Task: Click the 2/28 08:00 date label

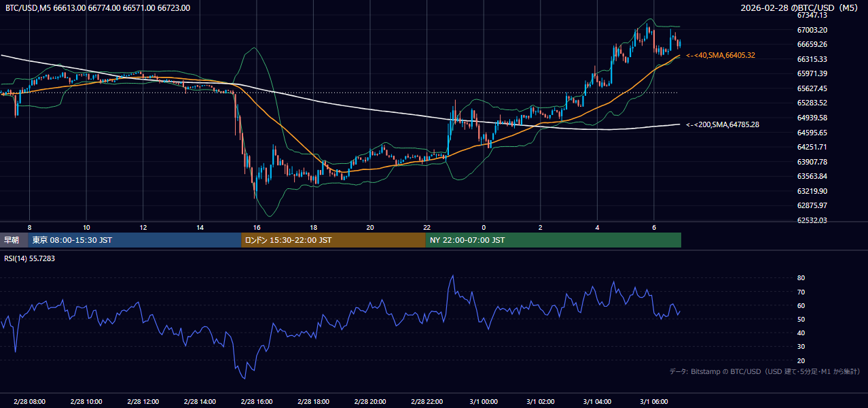Action: 29,402
